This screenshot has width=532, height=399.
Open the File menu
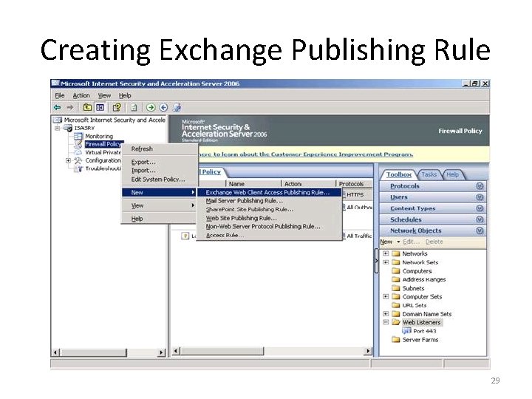tap(60, 95)
